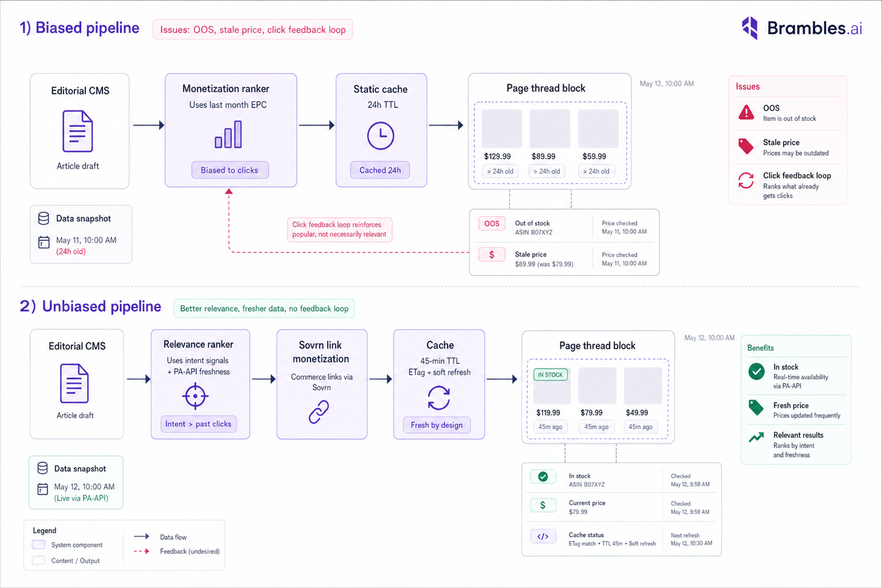Click the code brackets Cache status icon
882x588 pixels.
coord(543,536)
